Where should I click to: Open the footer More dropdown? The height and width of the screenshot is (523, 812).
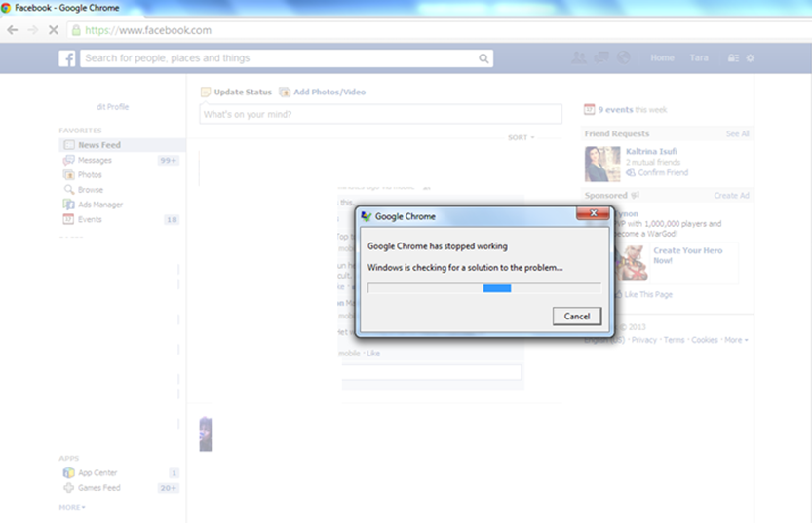coord(736,340)
